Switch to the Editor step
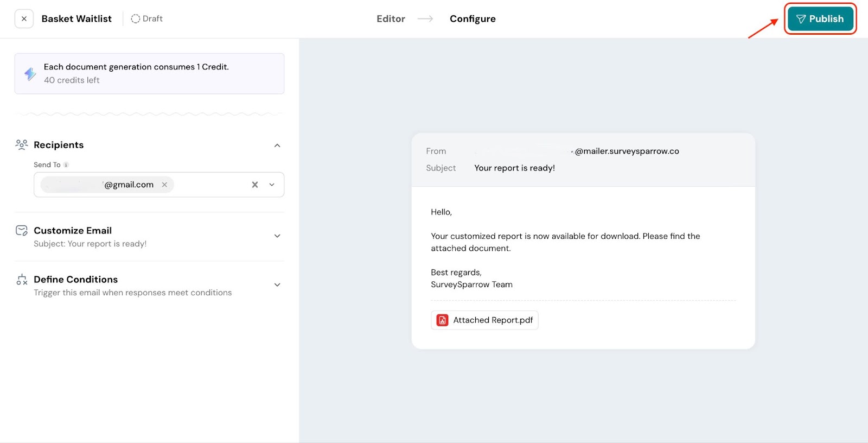Screen dimensions: 868x443 click(x=391, y=19)
